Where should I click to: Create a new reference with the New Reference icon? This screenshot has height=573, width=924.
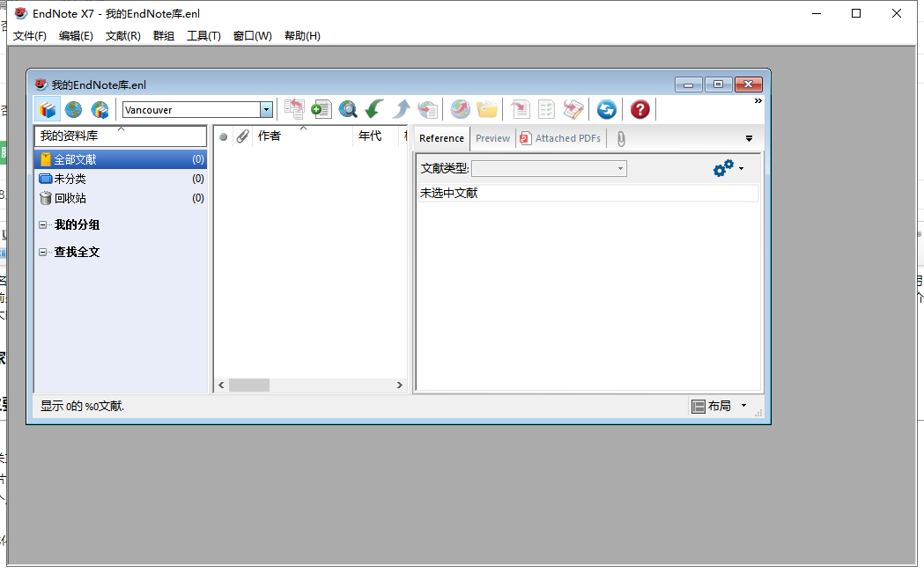tap(321, 109)
